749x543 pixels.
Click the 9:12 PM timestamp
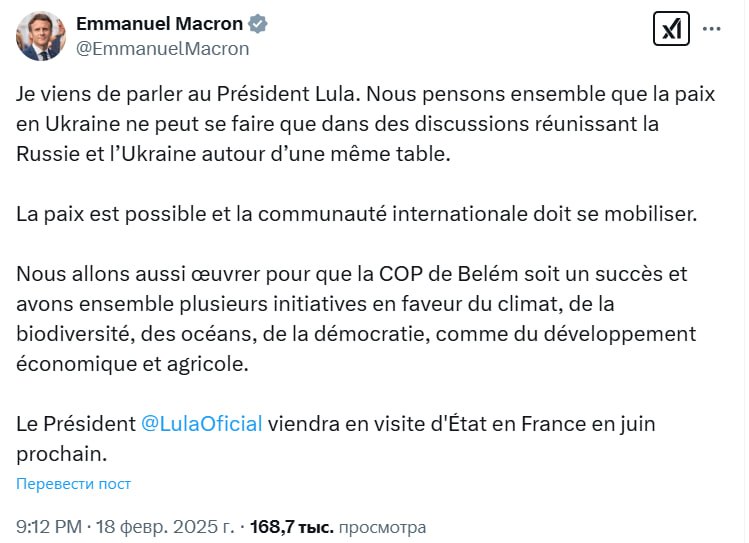pyautogui.click(x=50, y=527)
